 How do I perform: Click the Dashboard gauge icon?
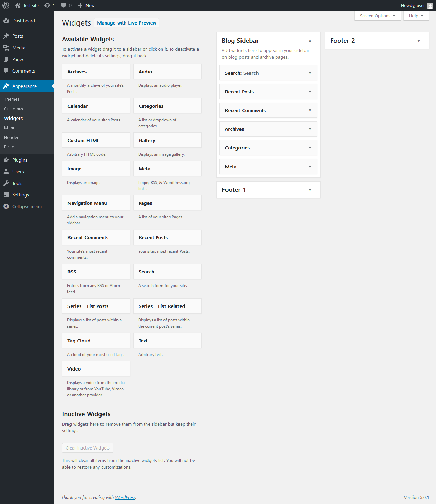[x=6, y=21]
